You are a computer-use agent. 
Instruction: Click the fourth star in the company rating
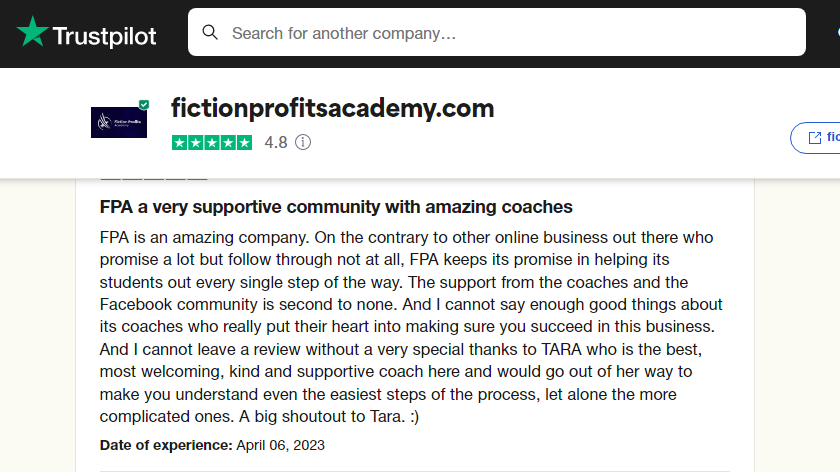228,143
